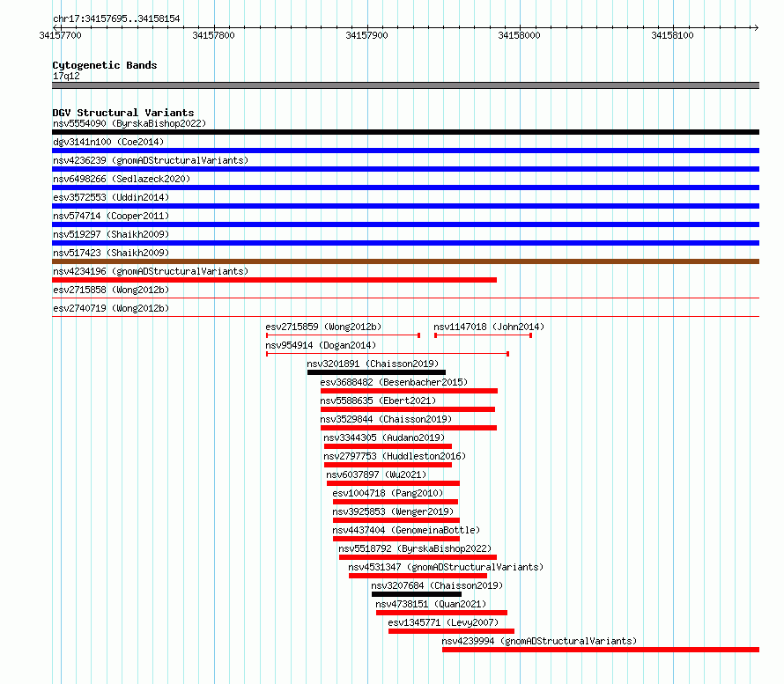Open esv1345771 (Levy2007) label
Screen dimensions: 784x684
tap(443, 622)
